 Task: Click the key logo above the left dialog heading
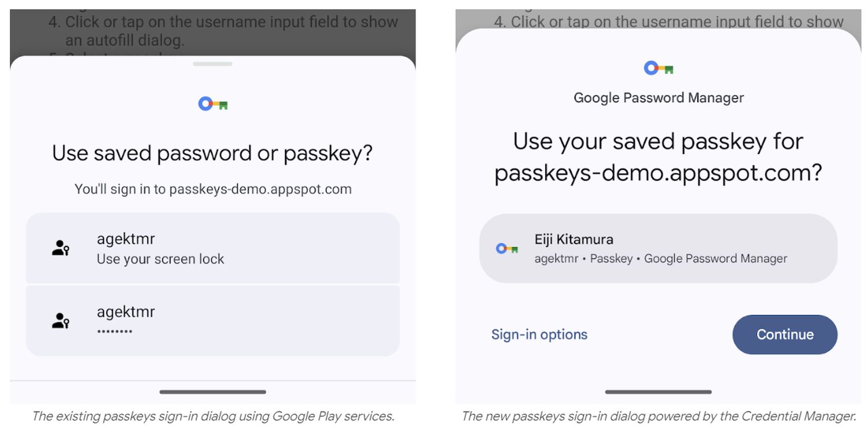(212, 104)
